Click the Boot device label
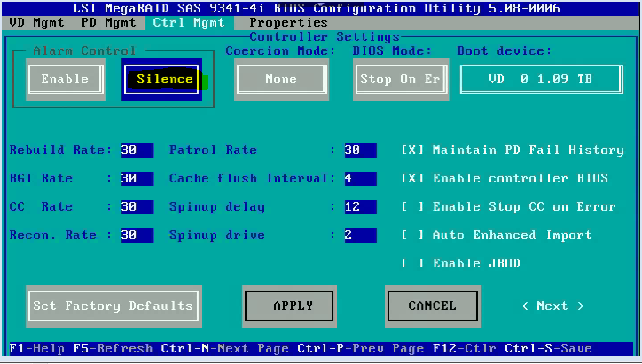Screen dimensions: 642x364 pyautogui.click(x=505, y=50)
